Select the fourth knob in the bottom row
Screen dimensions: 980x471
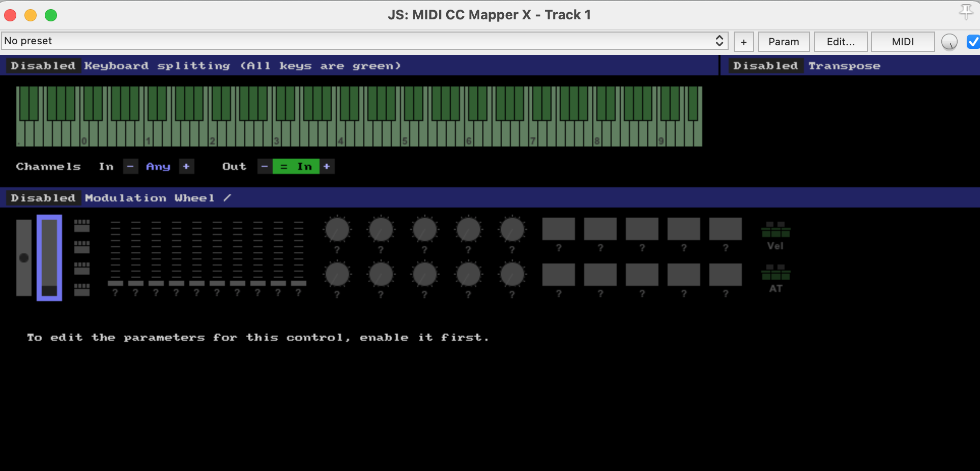[468, 275]
